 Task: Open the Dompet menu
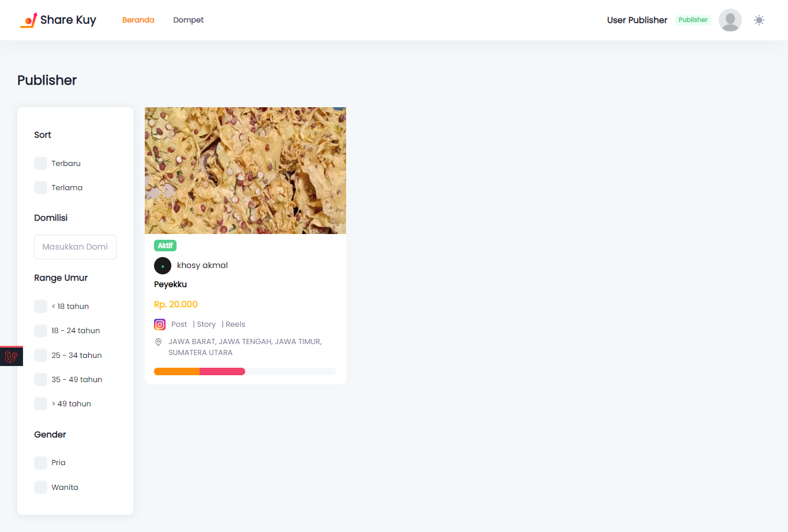click(x=189, y=20)
